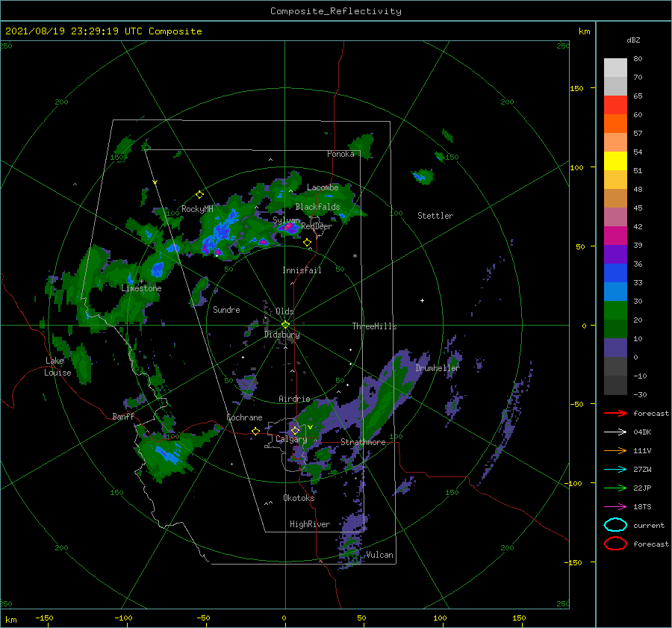Click the white 04DK arrow legend icon
672x628 pixels.
coord(615,432)
